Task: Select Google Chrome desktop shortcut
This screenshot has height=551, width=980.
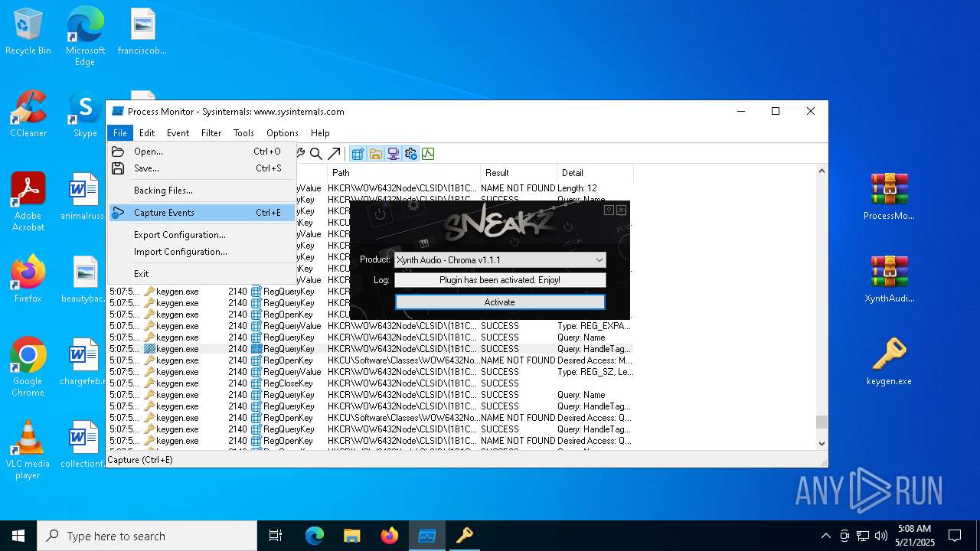Action: tap(28, 367)
